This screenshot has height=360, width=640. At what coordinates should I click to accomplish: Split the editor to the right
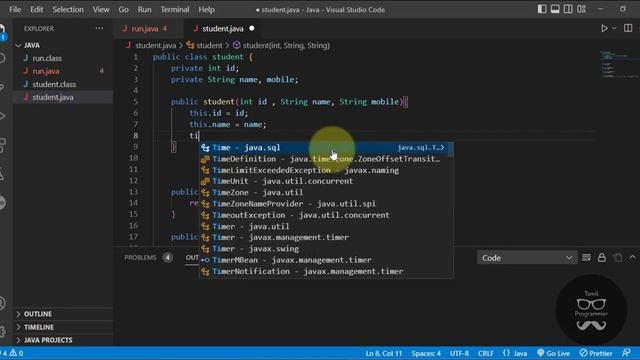click(628, 28)
